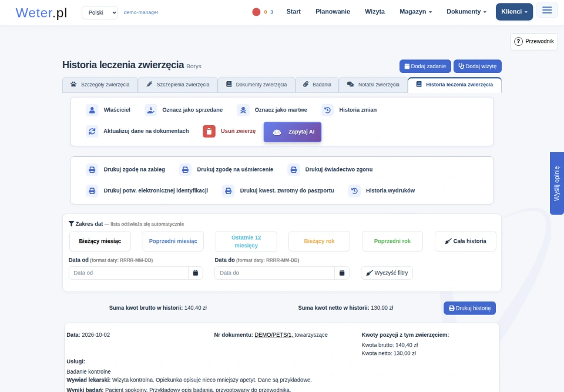Click the hamburger menu icon
Screen dimensions: 564x392
tap(547, 10)
